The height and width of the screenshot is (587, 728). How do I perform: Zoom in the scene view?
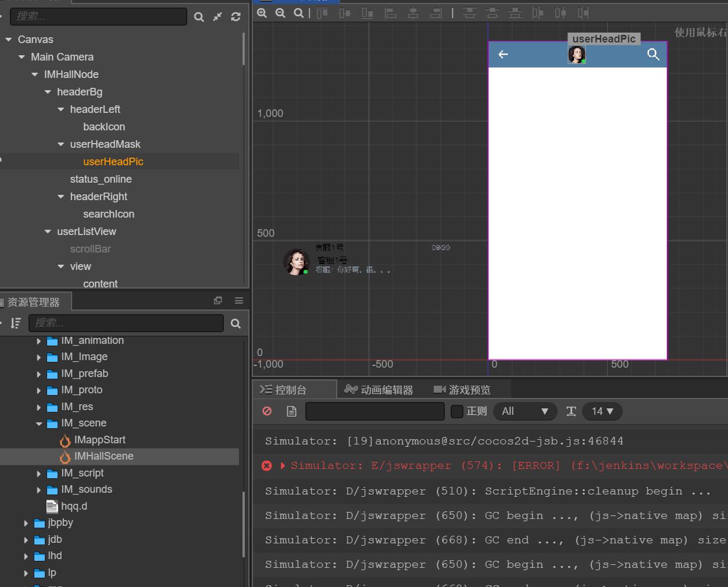262,13
